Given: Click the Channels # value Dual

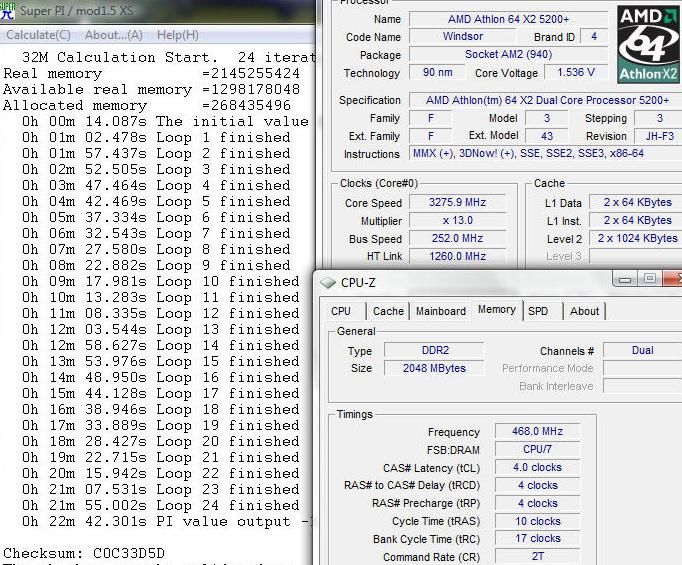Looking at the screenshot, I should point(642,350).
